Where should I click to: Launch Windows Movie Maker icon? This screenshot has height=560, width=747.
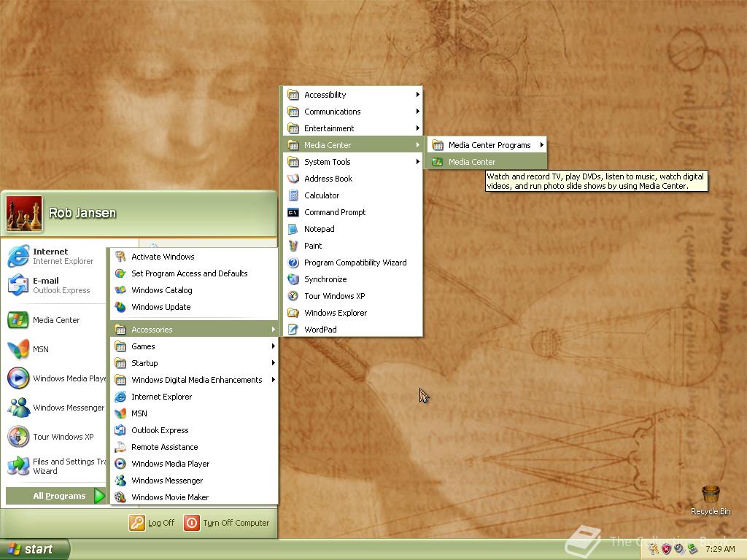pyautogui.click(x=120, y=497)
